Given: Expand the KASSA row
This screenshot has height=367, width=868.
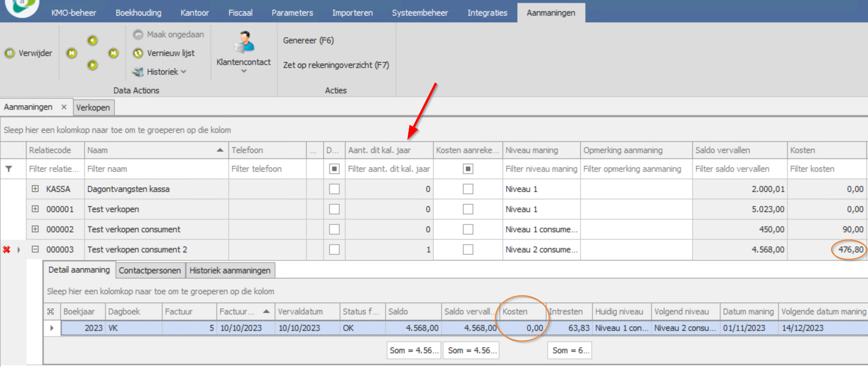Looking at the screenshot, I should coord(35,189).
